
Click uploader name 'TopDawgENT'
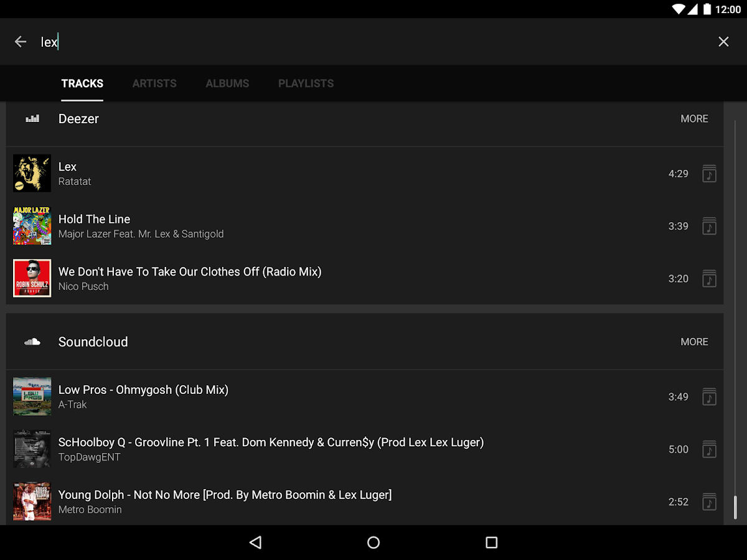point(89,457)
